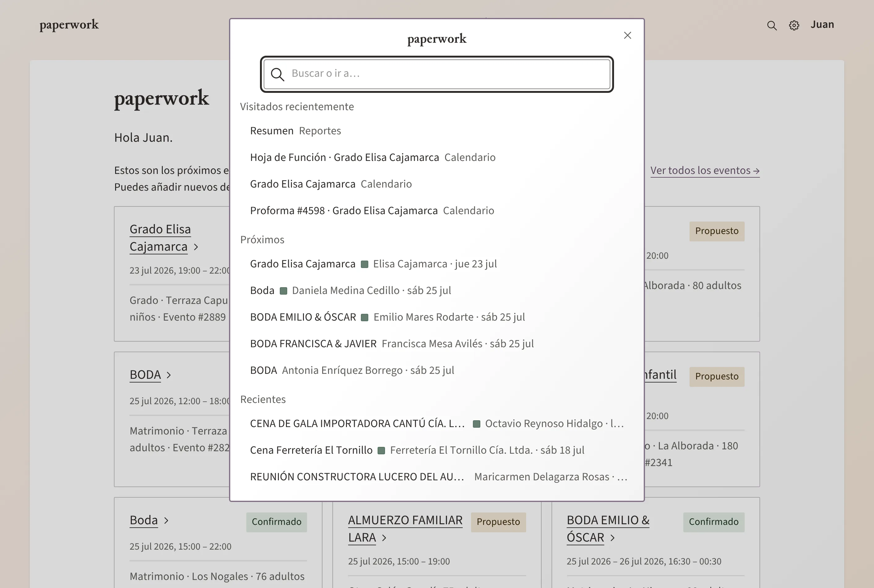Select BODA FRANCISCA & JAVIER result
The height and width of the screenshot is (588, 874).
point(437,344)
